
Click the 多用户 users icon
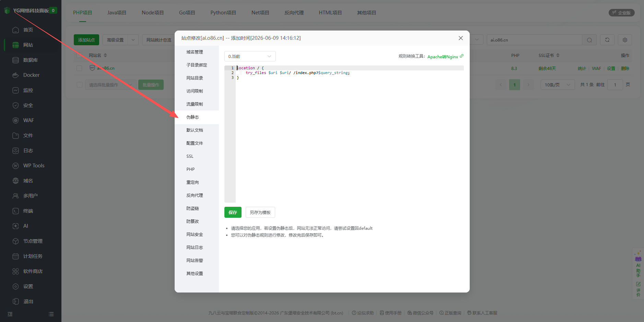pyautogui.click(x=15, y=196)
